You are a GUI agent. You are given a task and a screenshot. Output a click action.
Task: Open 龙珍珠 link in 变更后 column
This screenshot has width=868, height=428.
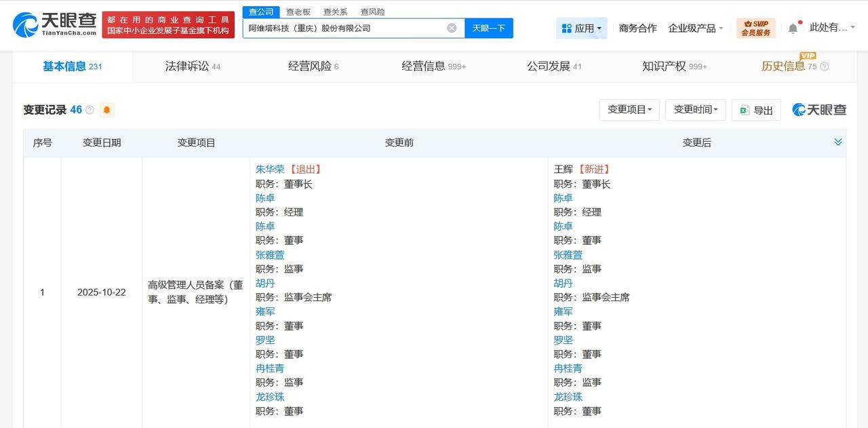pos(568,397)
